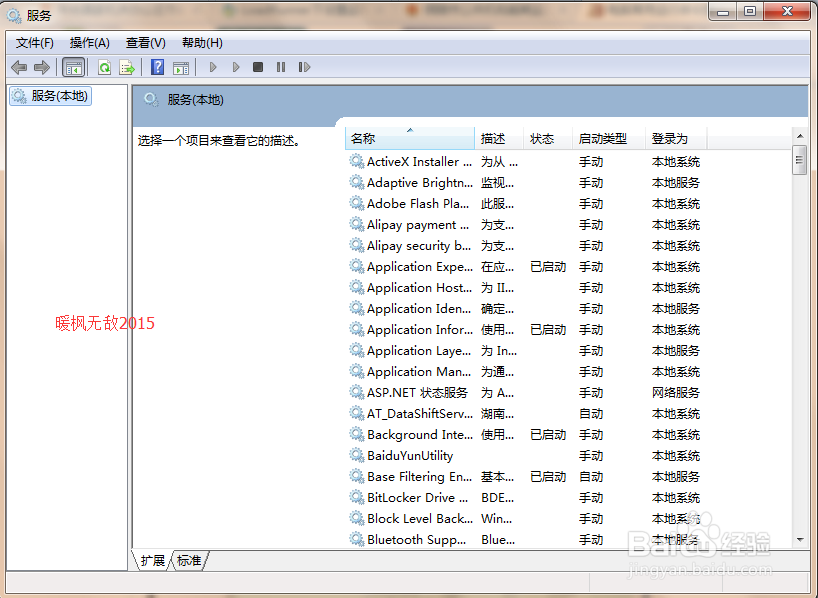
Task: Click the Stop Service square icon
Action: coord(257,67)
